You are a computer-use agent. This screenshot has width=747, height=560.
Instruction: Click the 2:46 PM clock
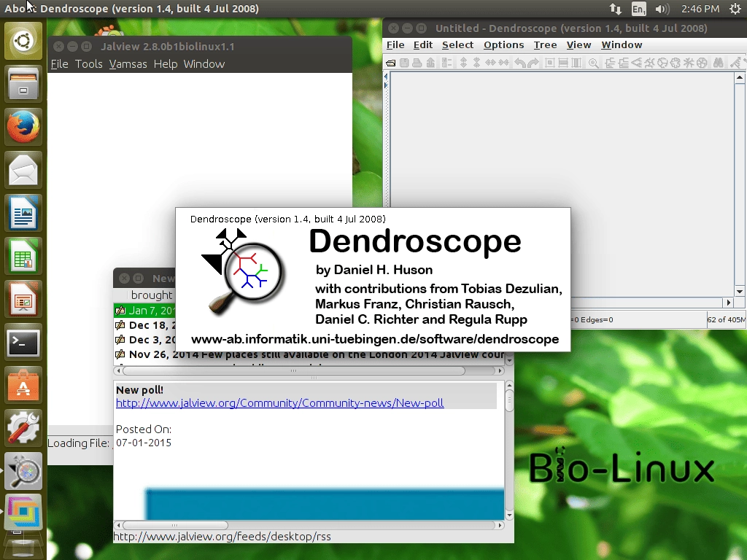click(700, 9)
